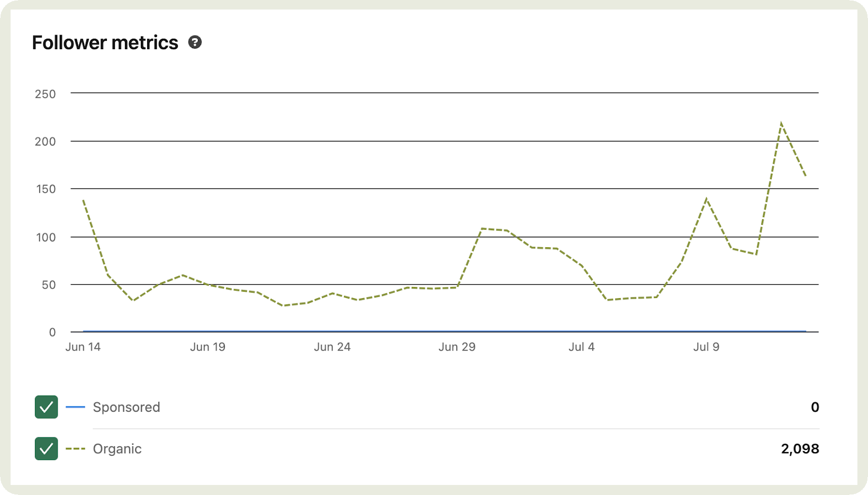Click the Organic legend label

pyautogui.click(x=117, y=449)
